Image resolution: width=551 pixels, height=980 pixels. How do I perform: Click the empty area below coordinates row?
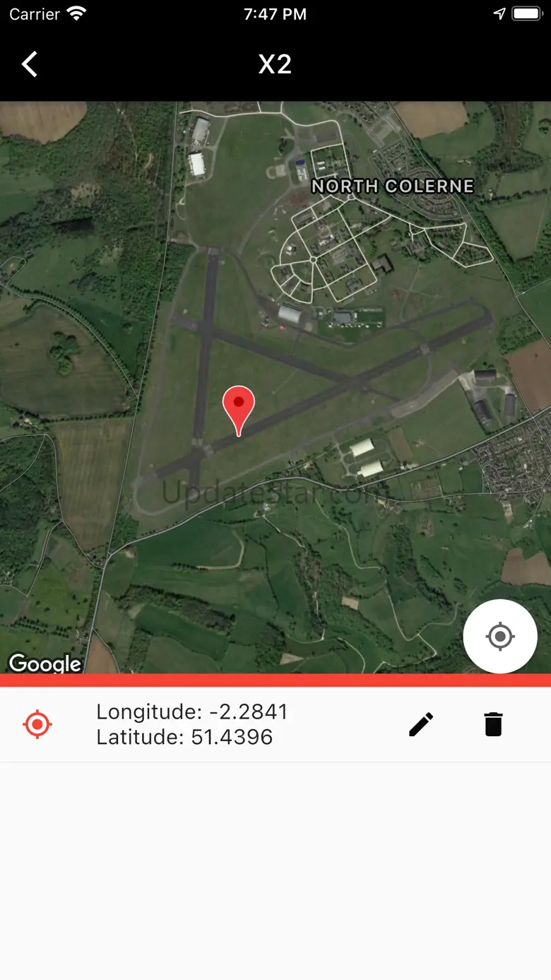(x=275, y=870)
